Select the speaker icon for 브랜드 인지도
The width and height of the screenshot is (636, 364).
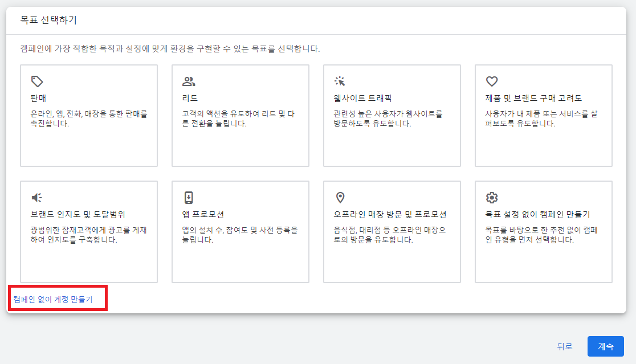37,197
